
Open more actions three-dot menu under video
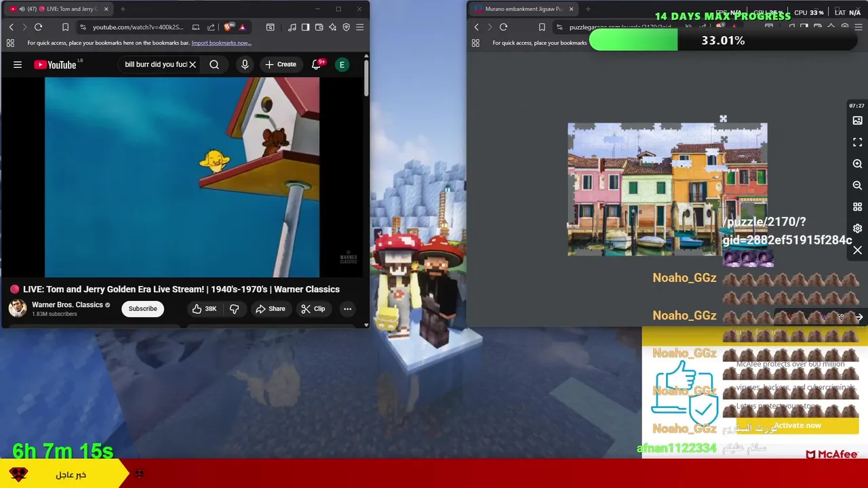tap(347, 309)
